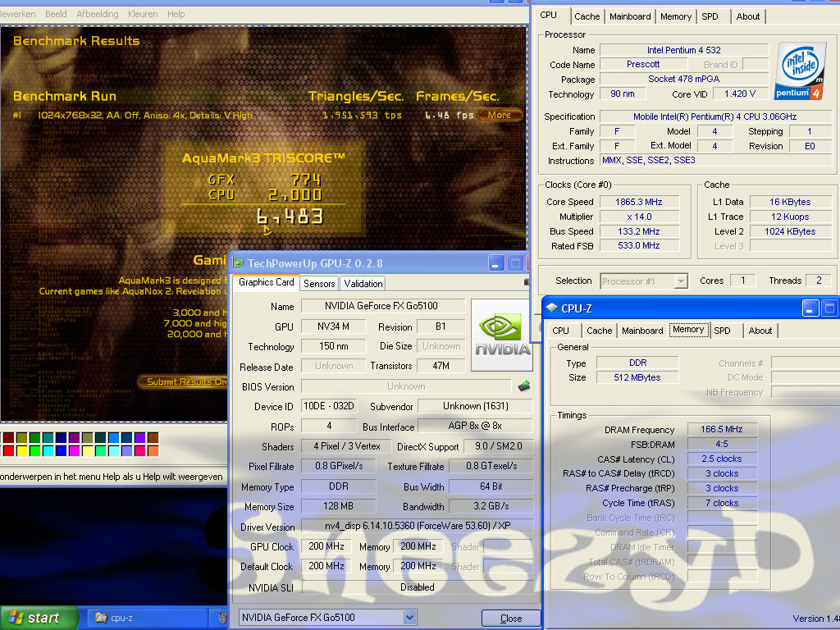Click the Rated FSB value '533.0 MHz'
The width and height of the screenshot is (840, 630).
(639, 245)
